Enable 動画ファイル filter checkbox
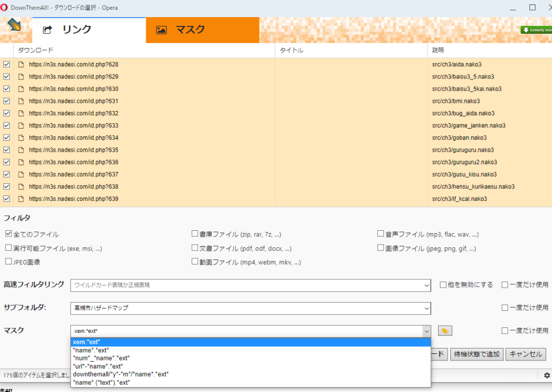This screenshot has height=392, width=552. (194, 262)
